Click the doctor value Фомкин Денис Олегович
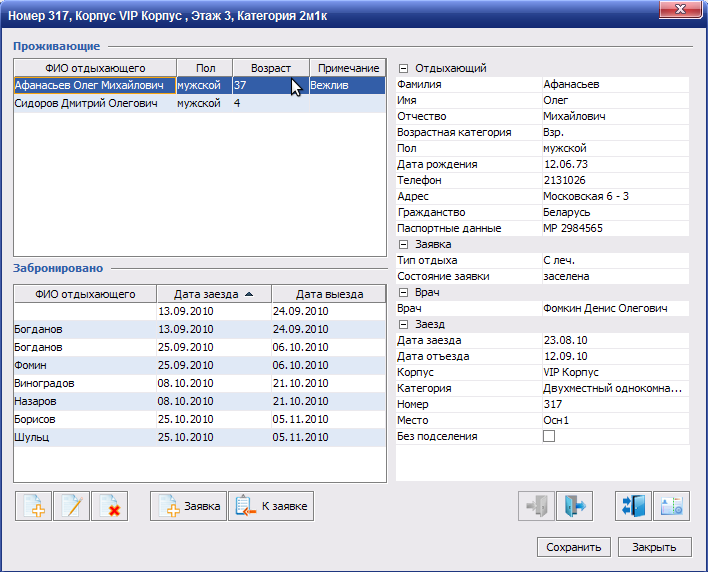 point(616,308)
